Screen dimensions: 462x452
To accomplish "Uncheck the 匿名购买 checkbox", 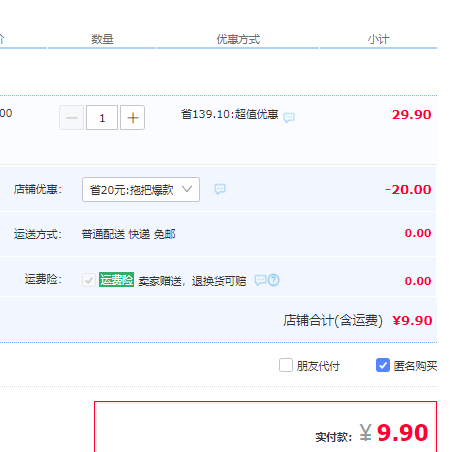I will (383, 365).
